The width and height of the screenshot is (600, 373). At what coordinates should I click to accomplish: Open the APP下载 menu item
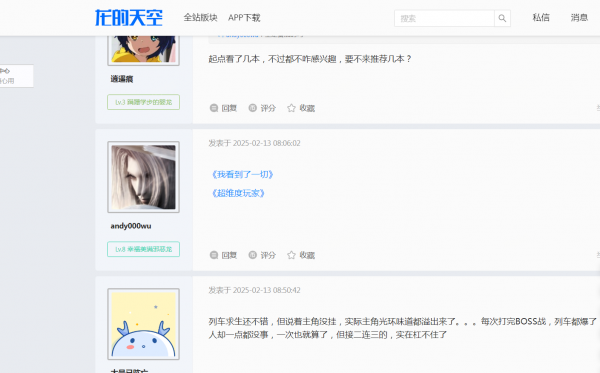click(244, 18)
